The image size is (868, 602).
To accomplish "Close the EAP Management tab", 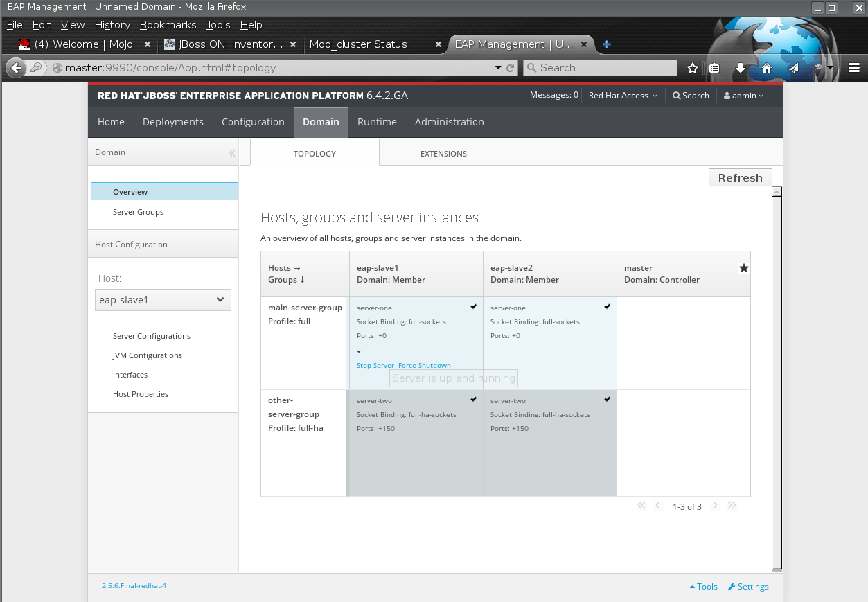I will pos(584,44).
